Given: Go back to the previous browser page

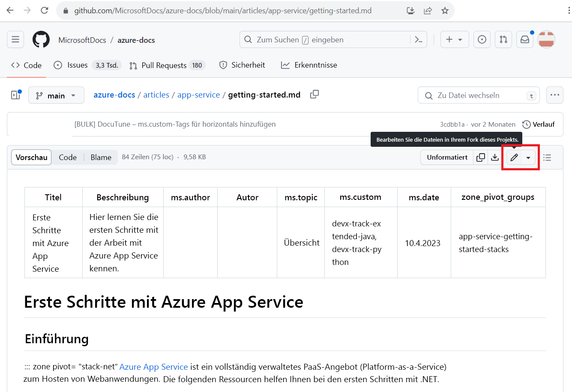Looking at the screenshot, I should 10,10.
